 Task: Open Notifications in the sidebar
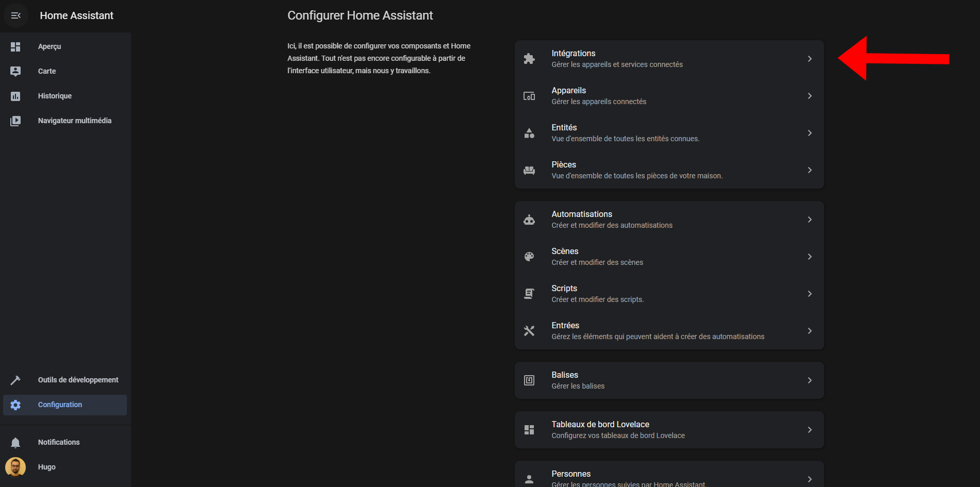(65, 442)
